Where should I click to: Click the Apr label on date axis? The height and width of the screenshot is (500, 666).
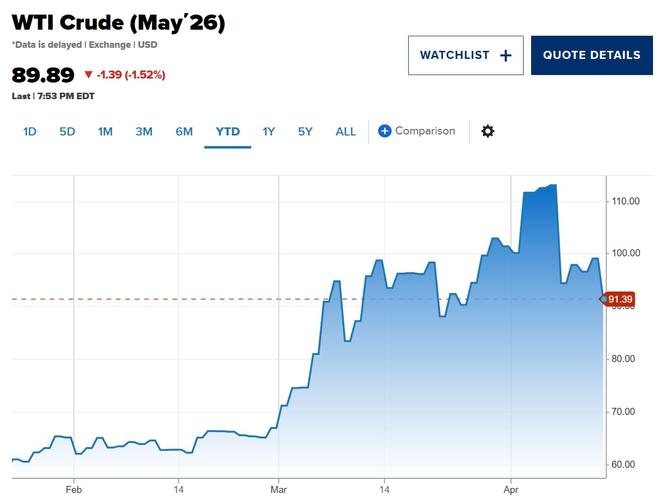(x=511, y=490)
